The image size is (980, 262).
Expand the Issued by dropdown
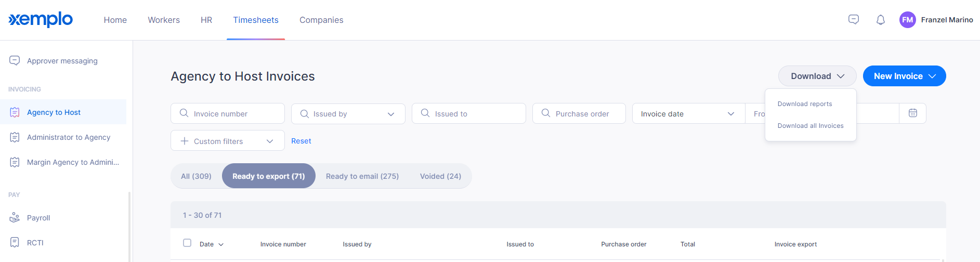click(x=348, y=114)
